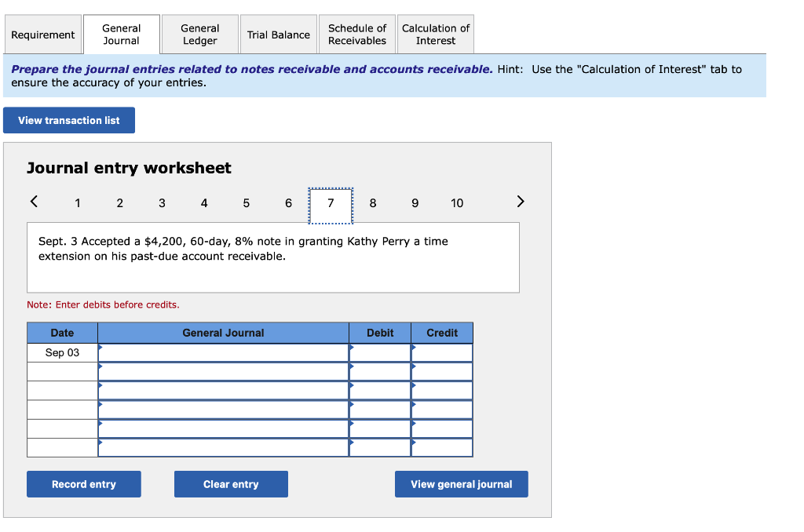
Task: Open Calculation of Interest tab
Action: click(436, 35)
